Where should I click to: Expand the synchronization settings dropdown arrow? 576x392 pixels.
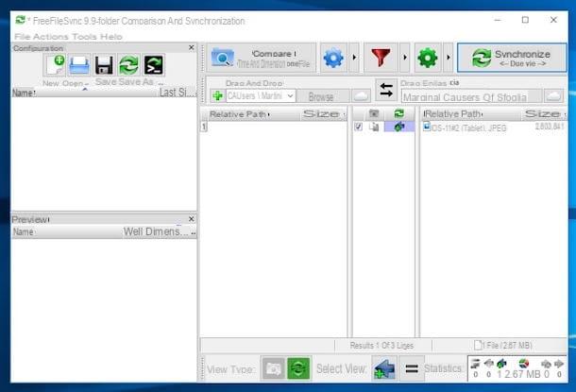tap(449, 58)
